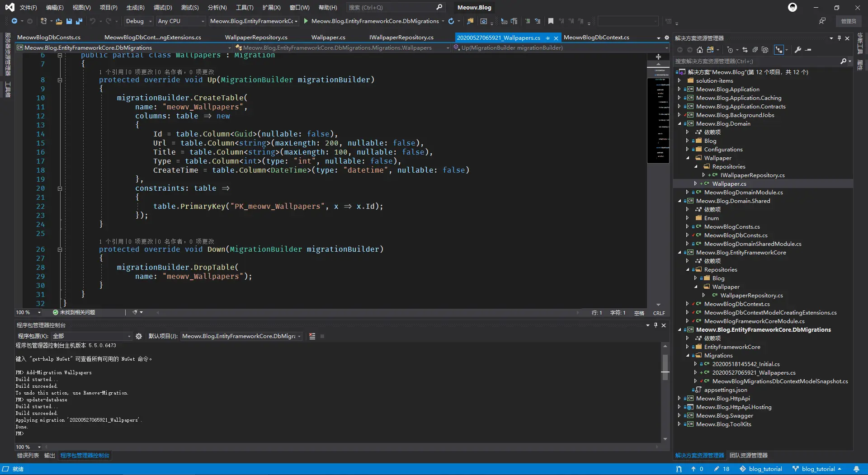Open NuGet package source settings gear
Screen dimensions: 868x475
[139, 336]
